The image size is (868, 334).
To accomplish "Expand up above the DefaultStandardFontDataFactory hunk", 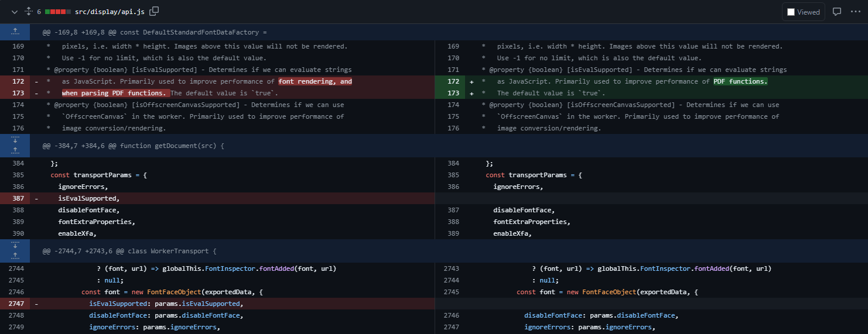I will click(x=15, y=32).
